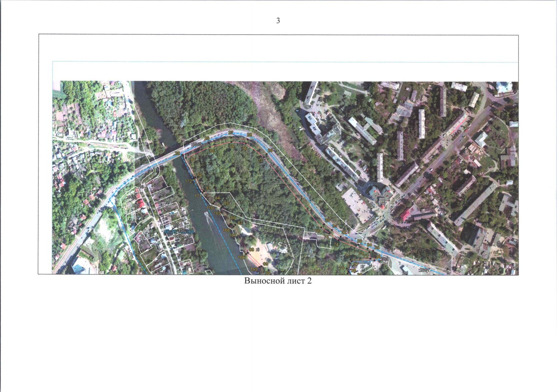Select point label 71 near the lower boundary
The image size is (557, 392).
coord(347,256)
